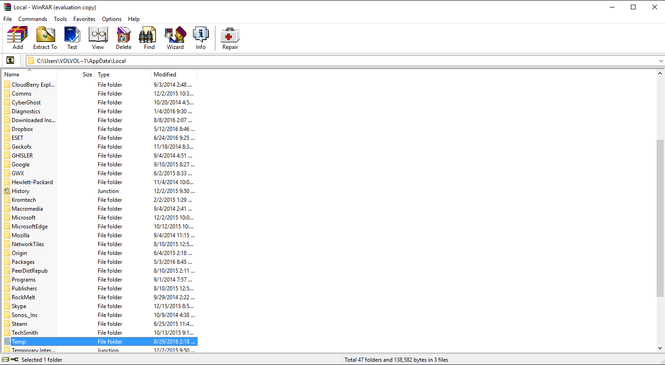Click the ESET folder icon
This screenshot has width=665, height=365.
[7, 138]
